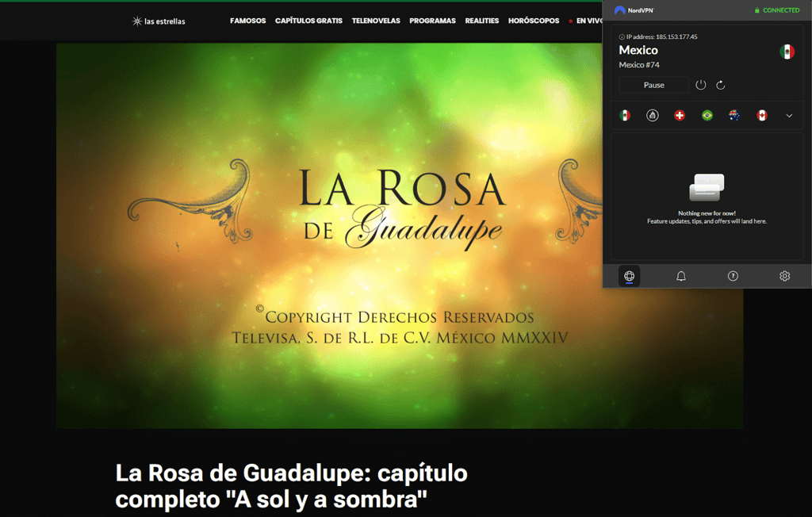The width and height of the screenshot is (812, 517).
Task: Click the "Nothing new for now!" message
Action: (x=707, y=213)
